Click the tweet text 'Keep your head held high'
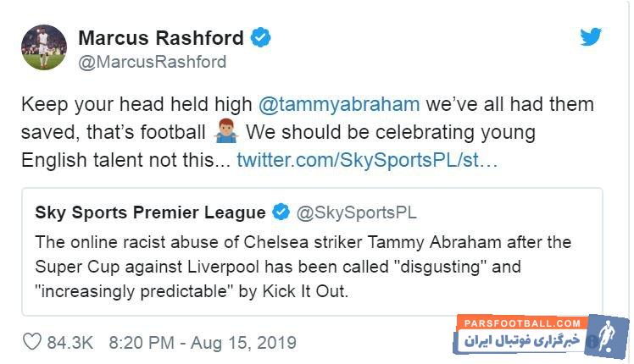 click(136, 104)
